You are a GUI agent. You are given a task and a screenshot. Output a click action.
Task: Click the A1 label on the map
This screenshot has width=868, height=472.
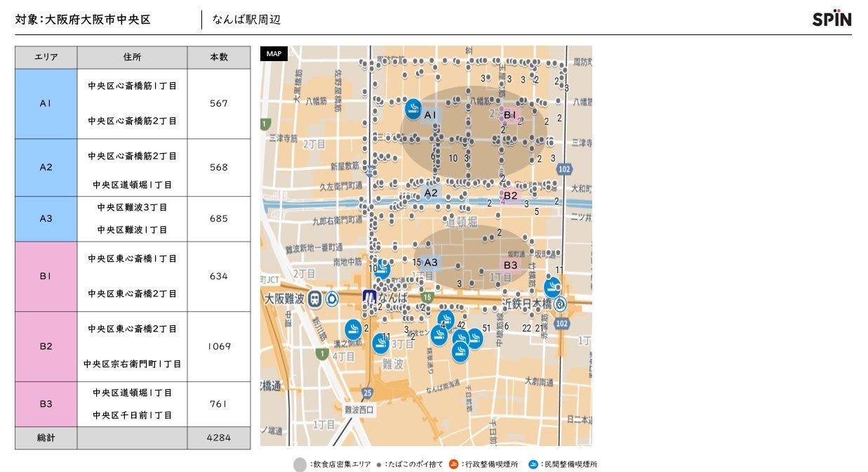430,114
